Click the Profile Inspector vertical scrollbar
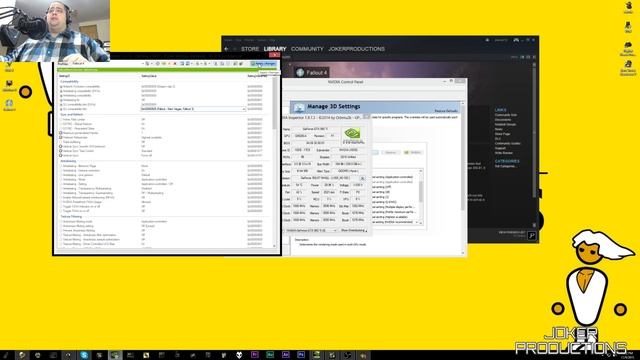Screen dimensions: 640x360 pyautogui.click(x=275, y=102)
